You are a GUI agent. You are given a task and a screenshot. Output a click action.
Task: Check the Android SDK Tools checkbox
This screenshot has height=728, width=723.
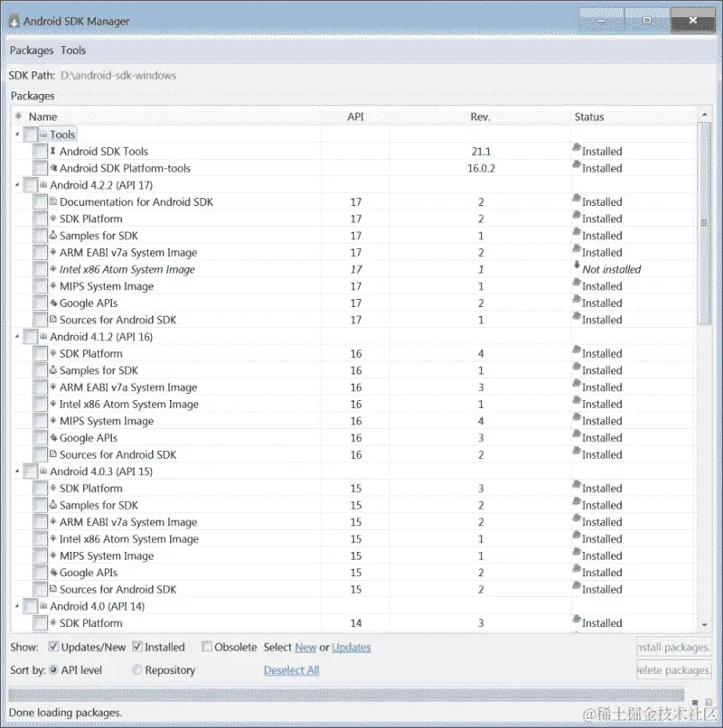click(41, 152)
